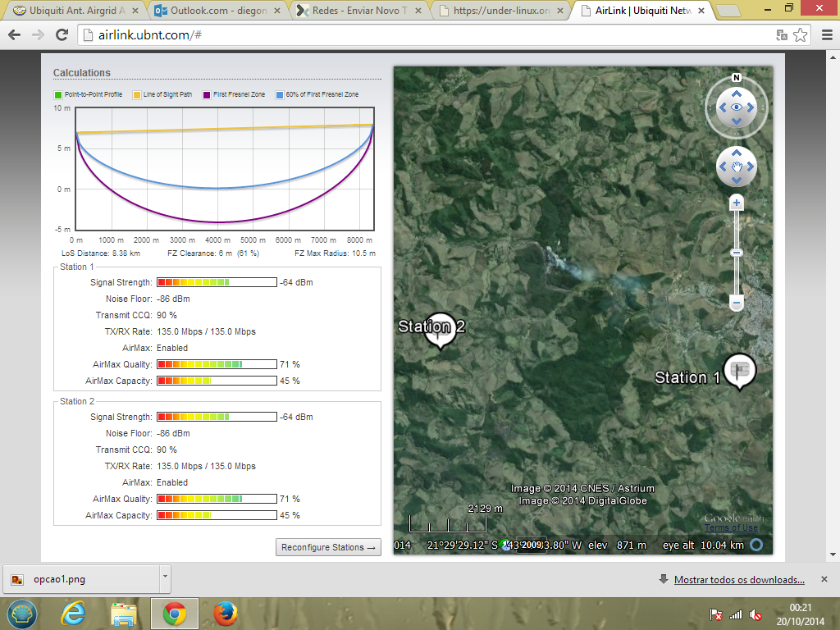Bookmark this page with the star icon
This screenshot has width=840, height=630.
(801, 35)
